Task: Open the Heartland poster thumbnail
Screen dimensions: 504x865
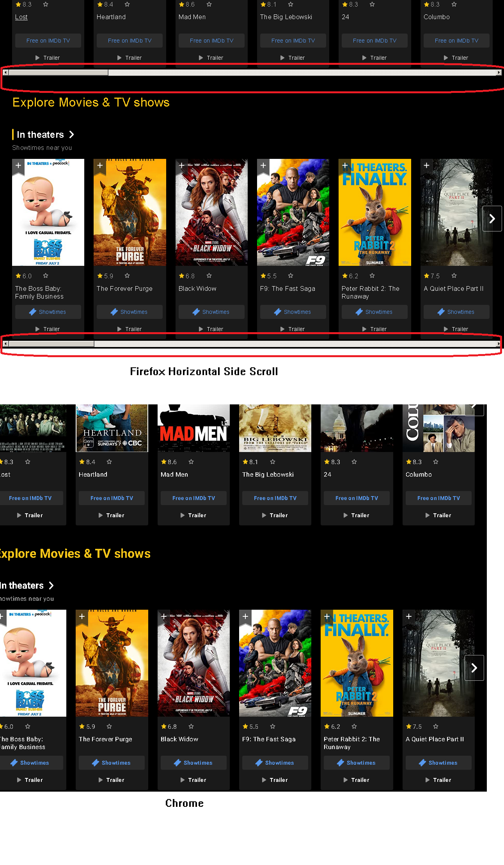Action: 112,428
